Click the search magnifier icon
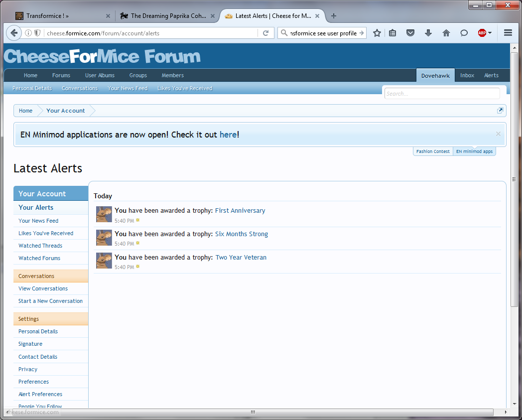This screenshot has height=420, width=522. 284,33
